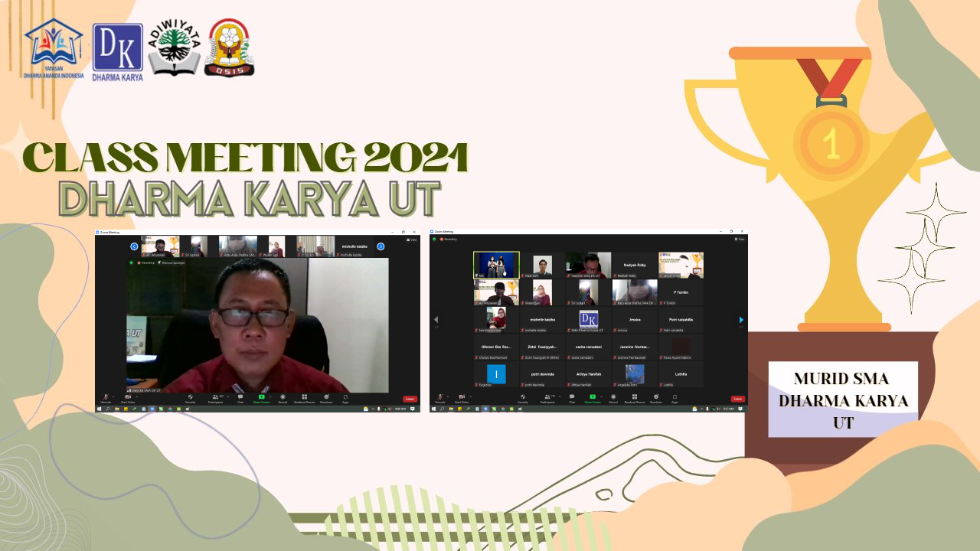
Task: Click the 'CLASS MEETING 2021' heading
Action: coord(245,157)
